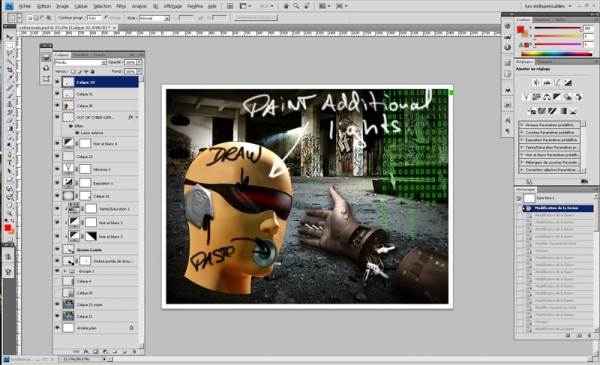The width and height of the screenshot is (600, 365).
Task: Click the Hue/Saturation adjustment icon
Action: 536,97
